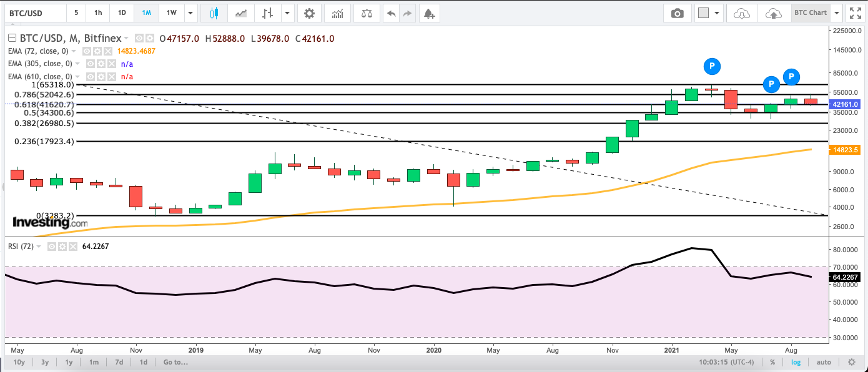This screenshot has width=868, height=372.
Task: Click the Compare scales icon
Action: (367, 13)
